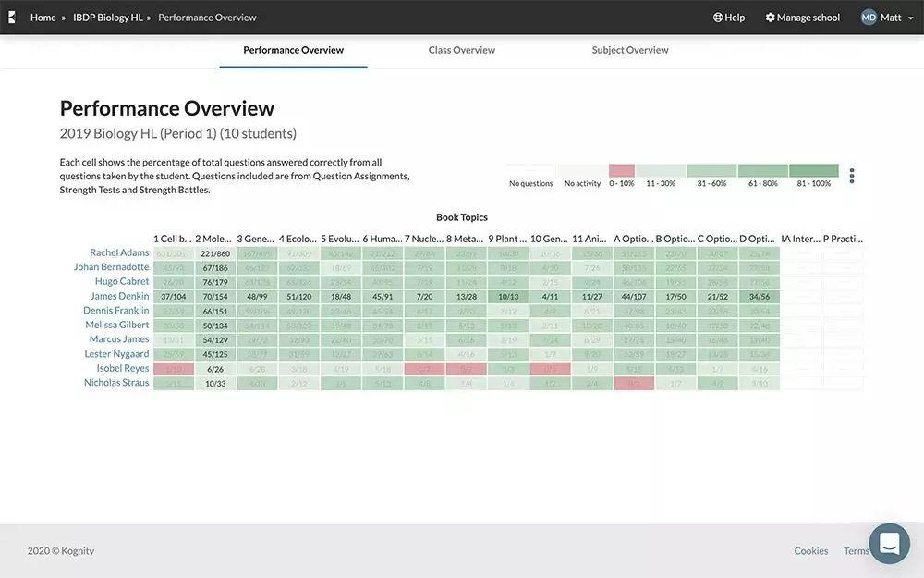Click the '10 Gen...' topic column header
The width and height of the screenshot is (924, 578).
(549, 239)
